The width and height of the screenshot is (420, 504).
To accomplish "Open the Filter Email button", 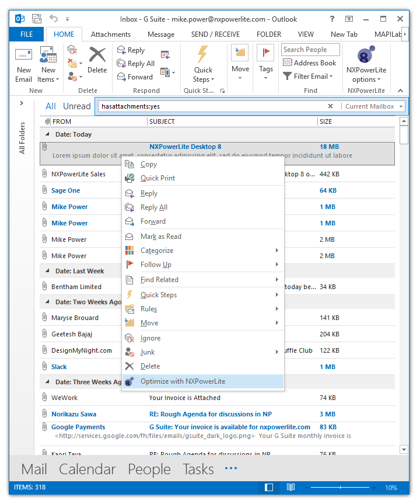I will pyautogui.click(x=308, y=77).
